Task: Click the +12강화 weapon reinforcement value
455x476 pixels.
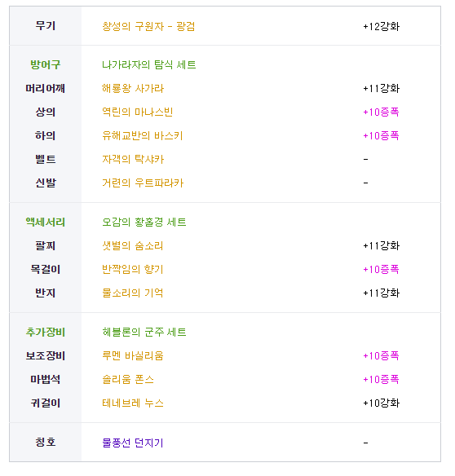Action: pyautogui.click(x=381, y=26)
